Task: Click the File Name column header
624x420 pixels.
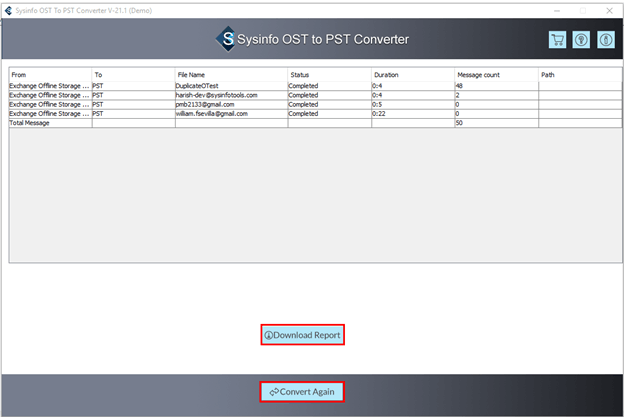Action: pos(231,75)
